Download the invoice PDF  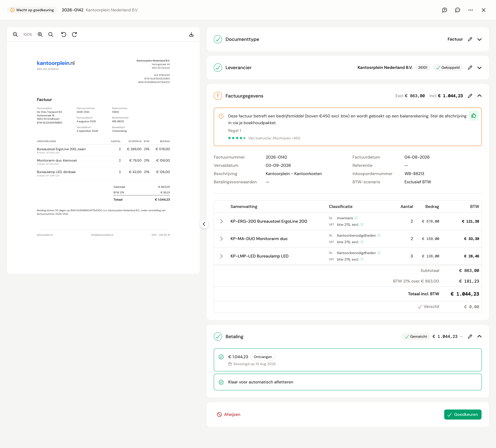pos(191,35)
